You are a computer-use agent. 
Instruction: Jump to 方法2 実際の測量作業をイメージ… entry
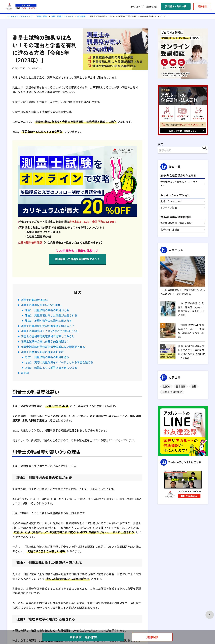tap(59, 362)
